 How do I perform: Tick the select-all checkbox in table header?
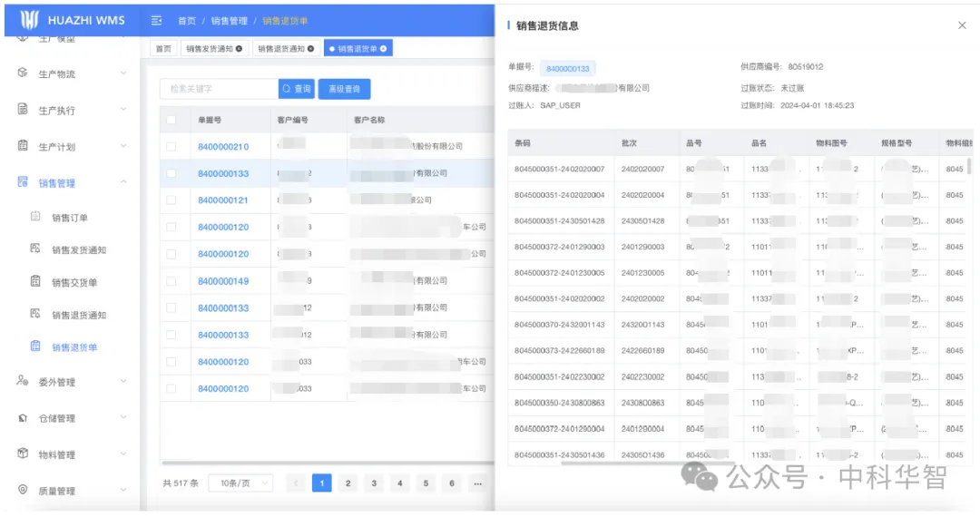pyautogui.click(x=171, y=120)
